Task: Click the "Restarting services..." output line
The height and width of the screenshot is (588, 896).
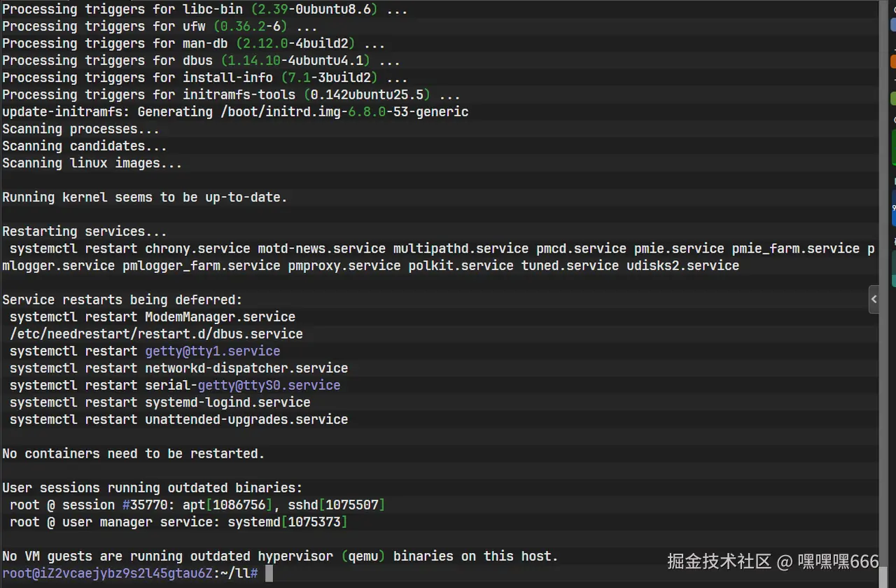Action: [85, 232]
